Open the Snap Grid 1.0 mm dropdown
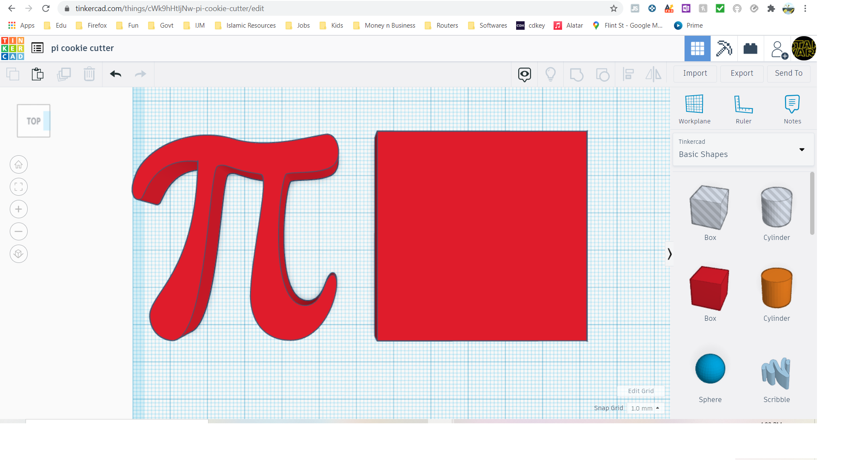Viewport: 868px width, 462px height. click(x=645, y=408)
